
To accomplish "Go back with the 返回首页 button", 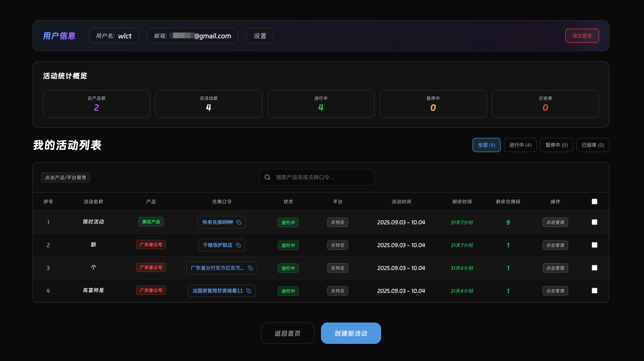I will [288, 333].
